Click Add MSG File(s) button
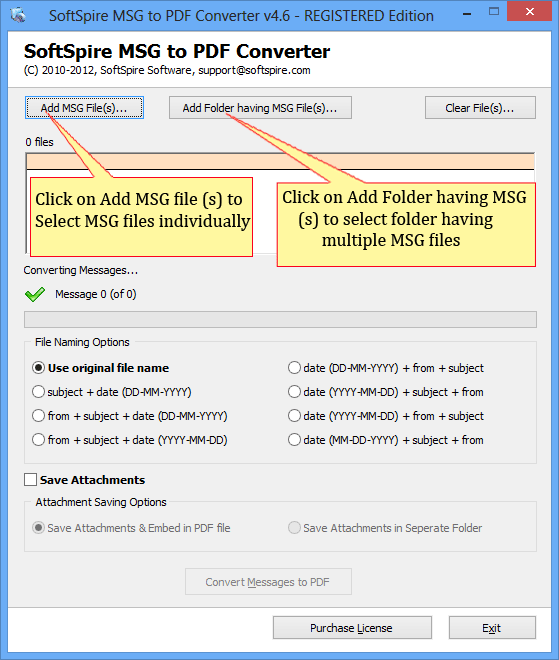 84,108
